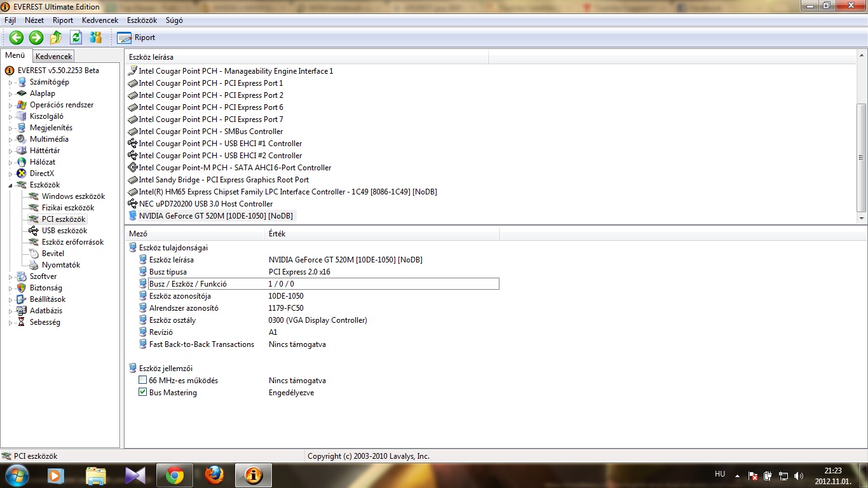
Task: Open Firefox from the taskbar
Action: click(214, 475)
